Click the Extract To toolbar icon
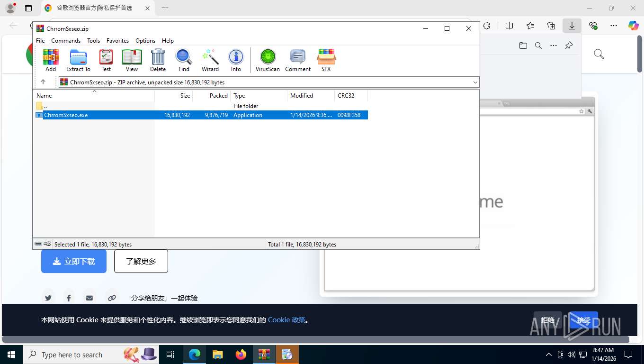Screen dimensions: 644x364 tap(78, 60)
